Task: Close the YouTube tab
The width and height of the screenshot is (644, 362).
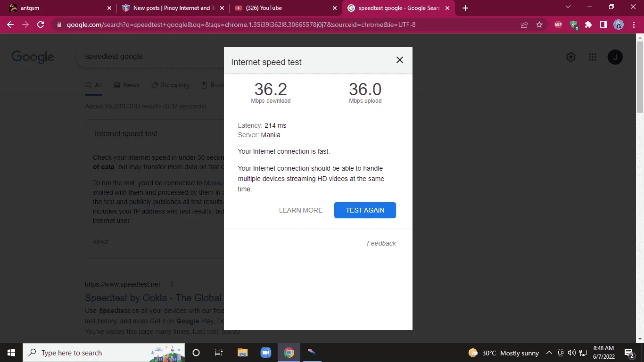Action: [335, 8]
